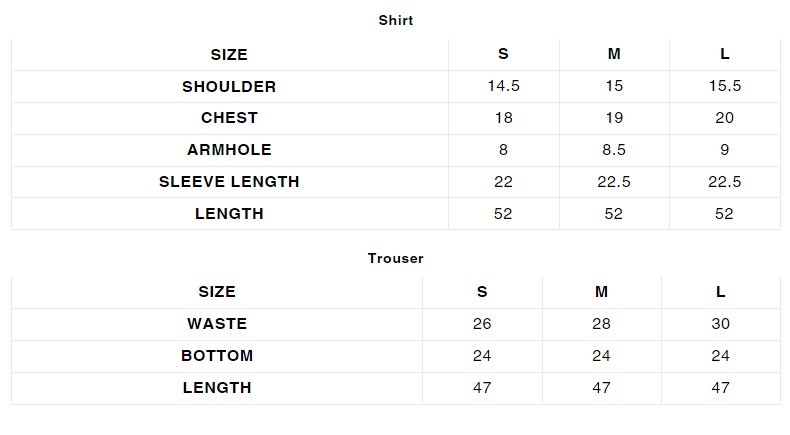Click the armhole value 8.5

click(614, 150)
